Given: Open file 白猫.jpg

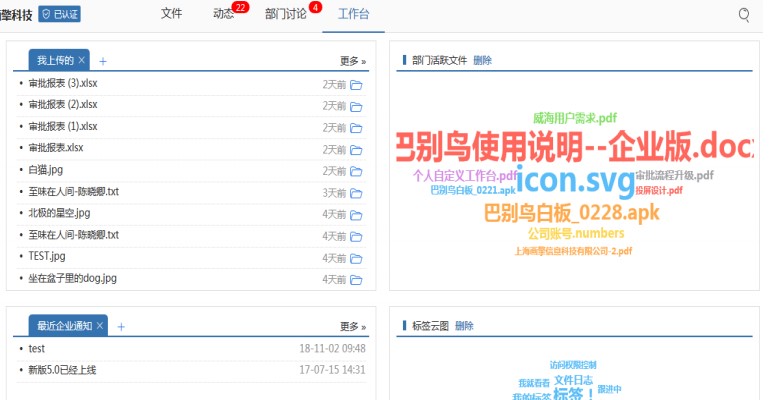Looking at the screenshot, I should [46, 170].
